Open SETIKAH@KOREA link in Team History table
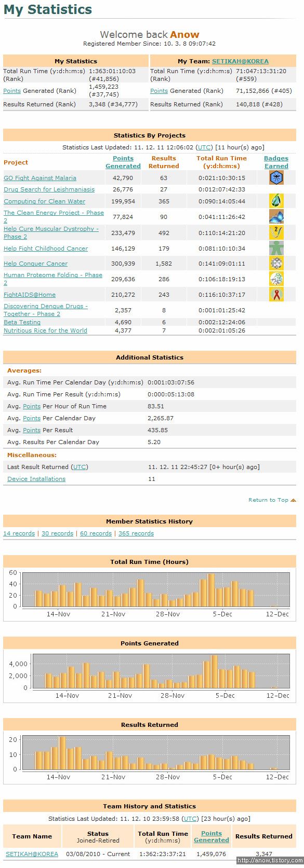304x868 pixels. (32, 854)
